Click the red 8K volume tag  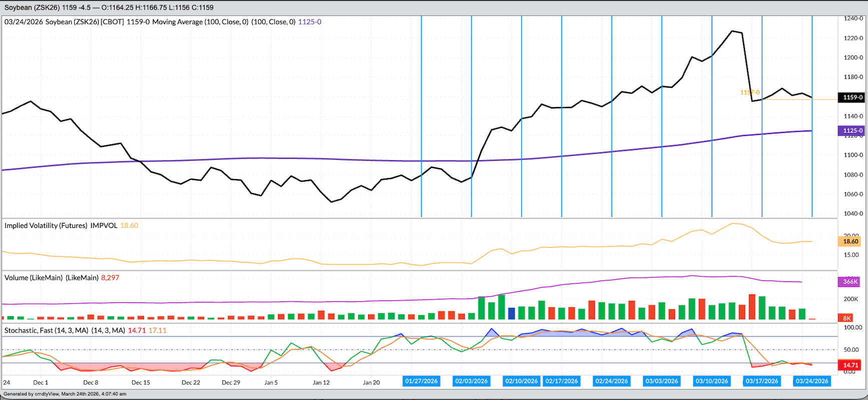[847, 318]
